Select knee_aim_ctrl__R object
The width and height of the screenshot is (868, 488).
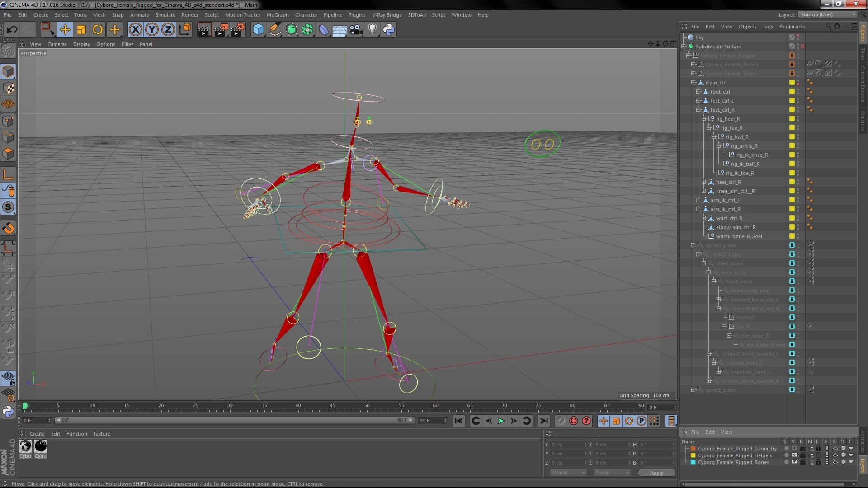tap(735, 191)
